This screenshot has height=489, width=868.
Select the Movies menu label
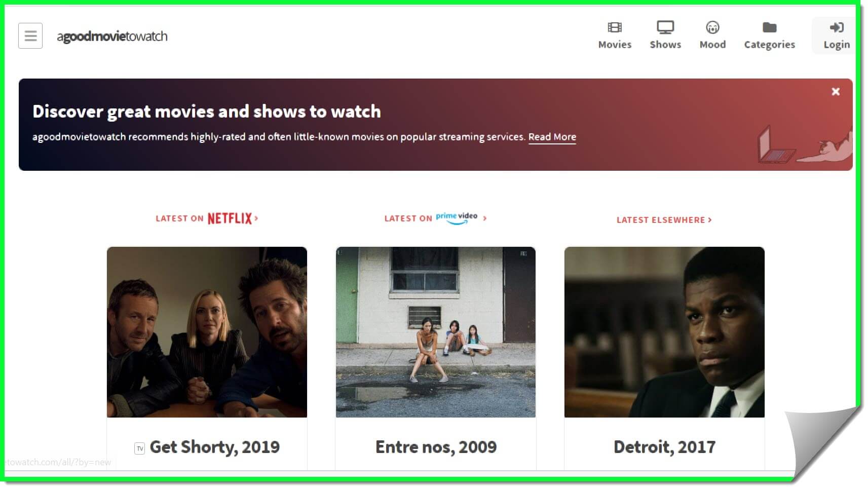tap(615, 45)
